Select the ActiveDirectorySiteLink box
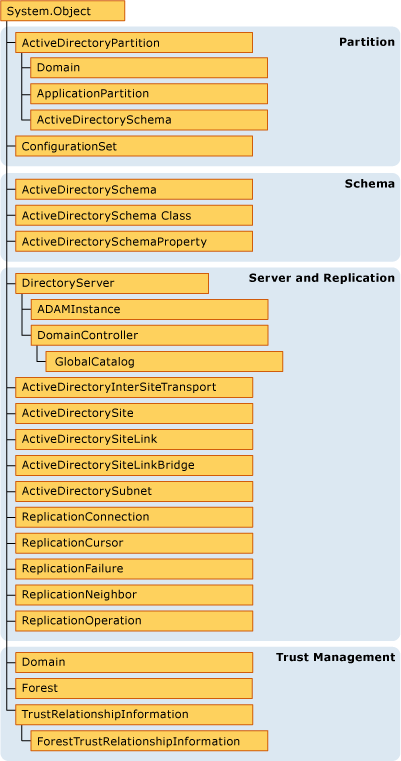401x761 pixels. (x=134, y=439)
